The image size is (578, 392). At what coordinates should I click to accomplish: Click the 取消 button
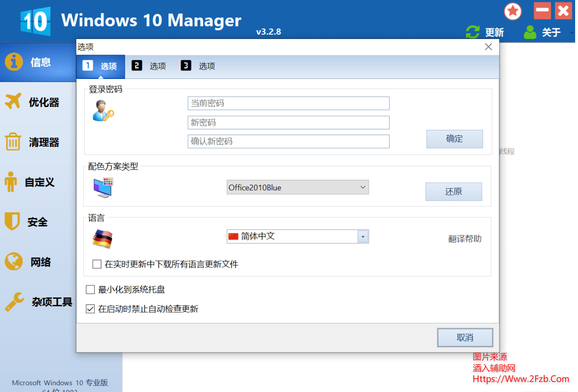tap(465, 337)
